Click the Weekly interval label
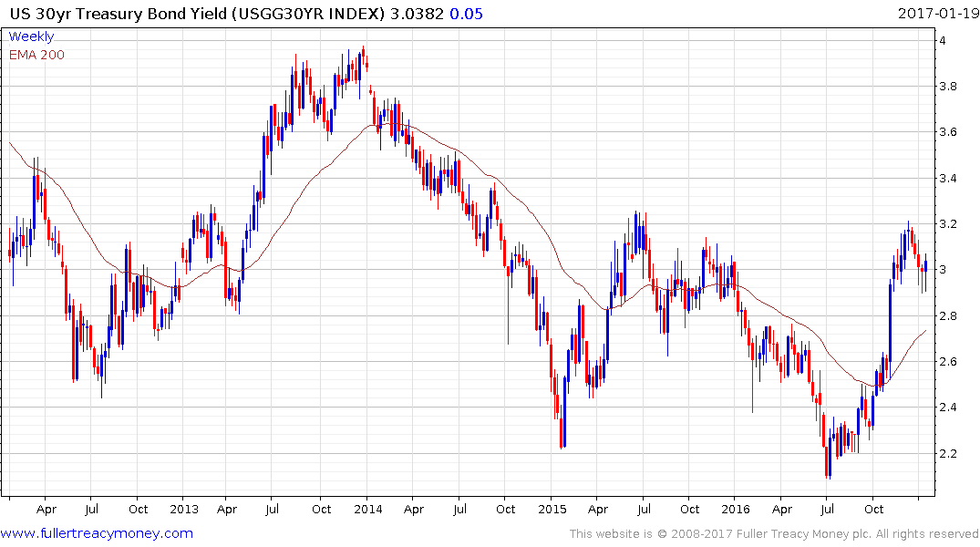The height and width of the screenshot is (547, 980). coord(31,36)
